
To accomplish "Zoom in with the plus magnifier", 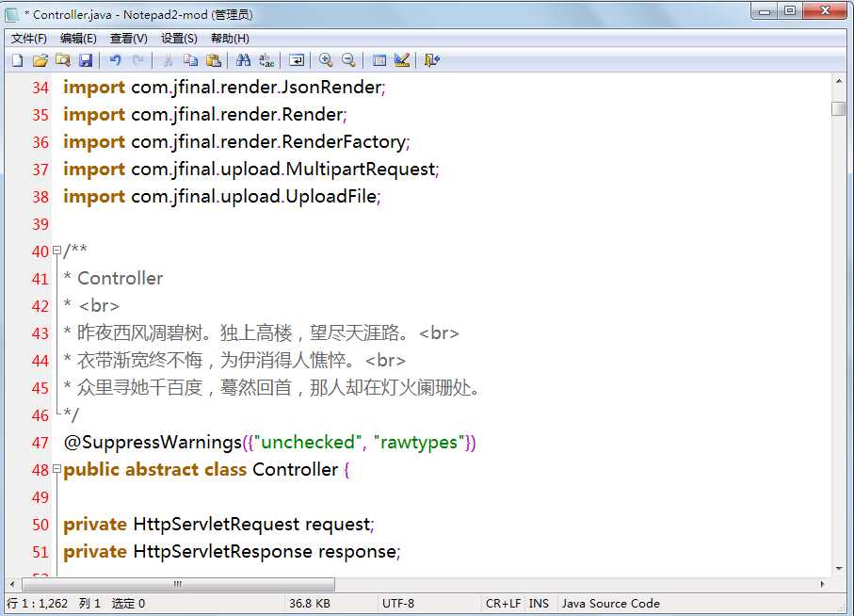I will point(326,60).
